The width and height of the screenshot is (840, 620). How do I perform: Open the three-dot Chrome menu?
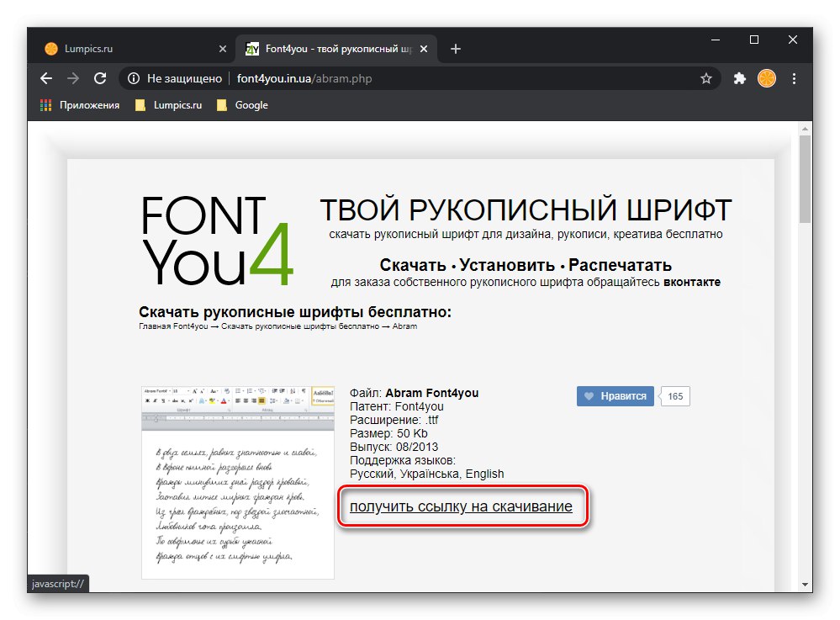(x=794, y=78)
